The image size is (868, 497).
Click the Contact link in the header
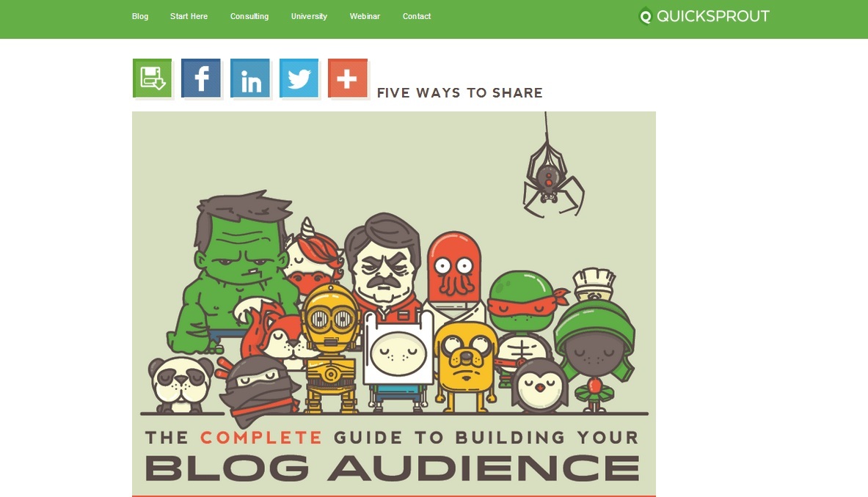[417, 17]
